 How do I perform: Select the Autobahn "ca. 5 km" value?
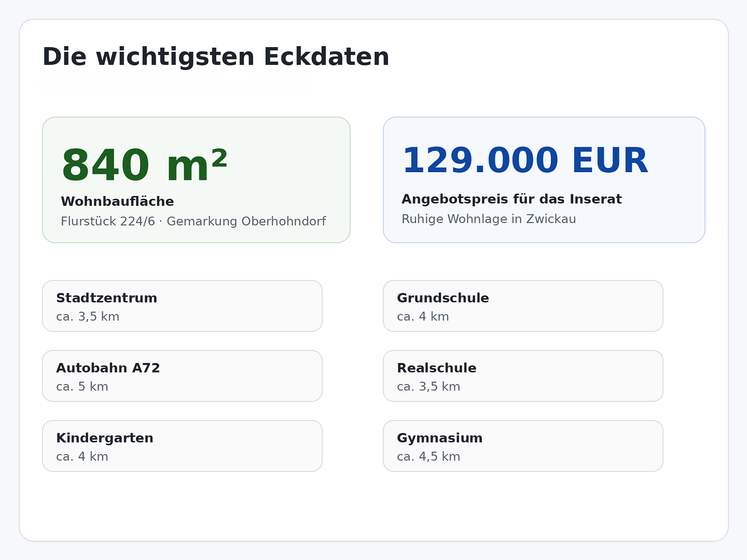82,387
